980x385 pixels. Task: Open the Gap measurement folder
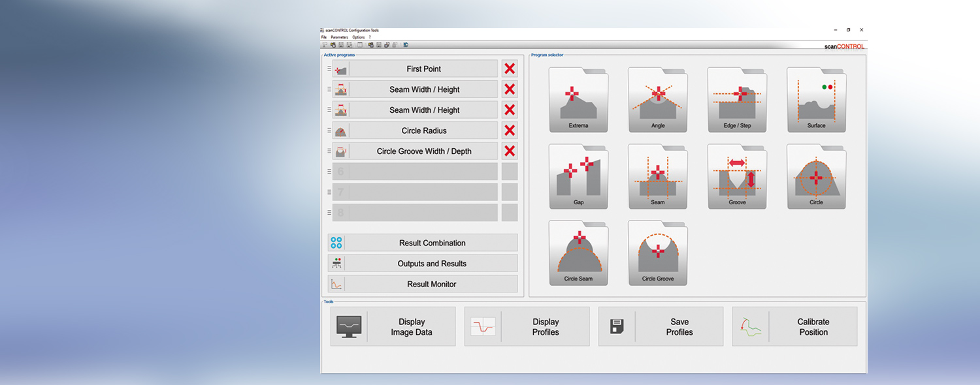coord(578,177)
